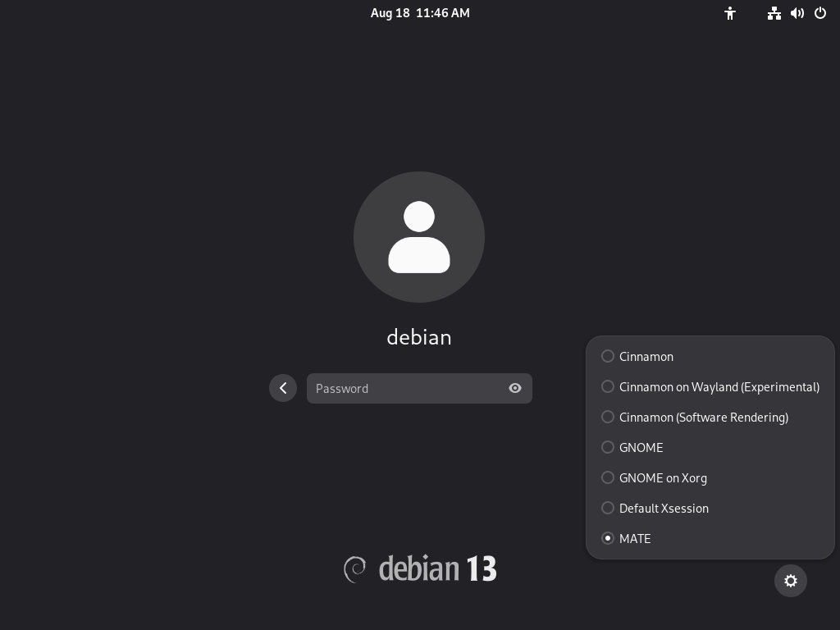840x630 pixels.
Task: Click the user avatar for debian
Action: tap(419, 236)
